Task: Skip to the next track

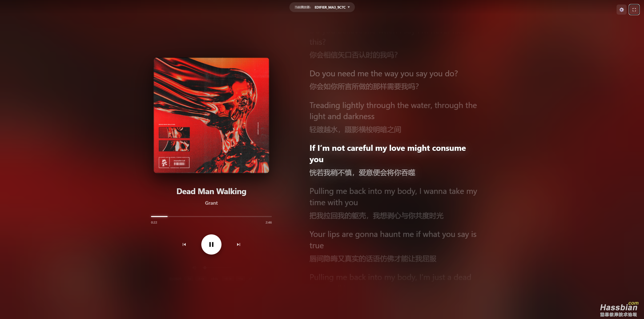Action: tap(238, 244)
